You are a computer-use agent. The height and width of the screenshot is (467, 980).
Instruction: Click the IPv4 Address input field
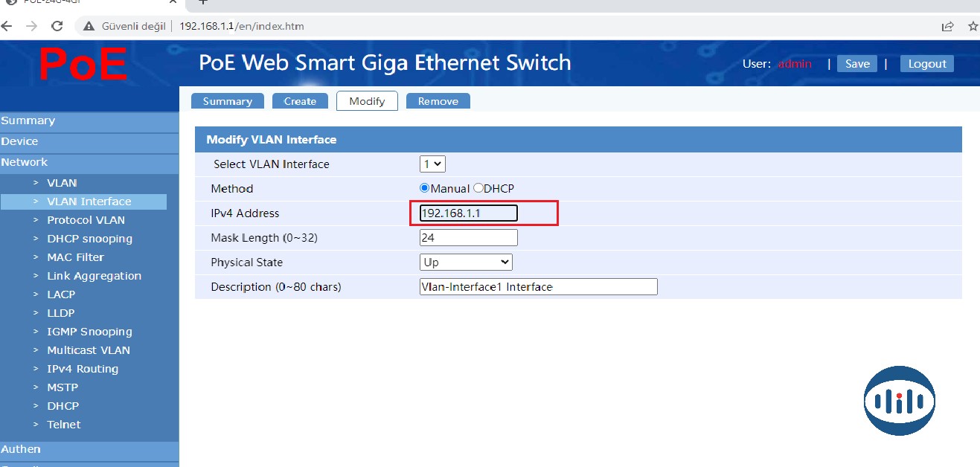pos(468,213)
